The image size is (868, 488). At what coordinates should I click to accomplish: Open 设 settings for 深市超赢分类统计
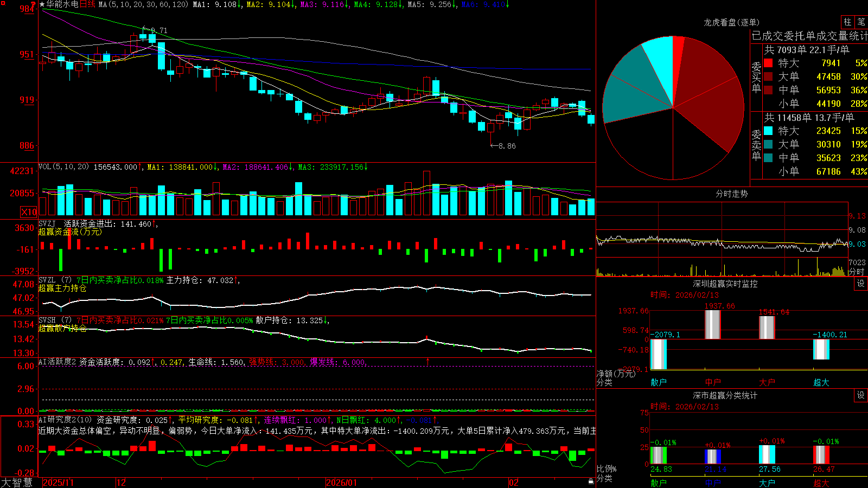(861, 395)
